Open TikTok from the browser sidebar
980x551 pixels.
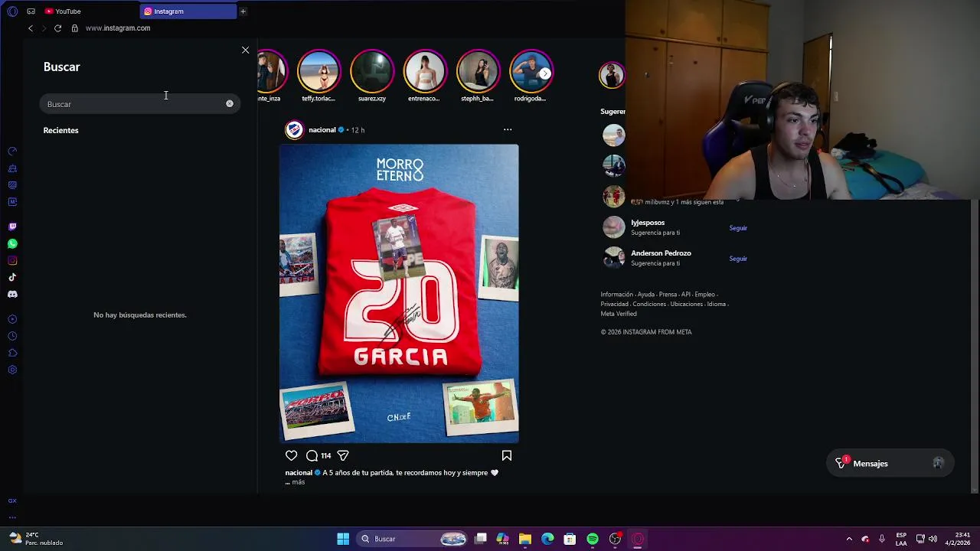coord(12,277)
